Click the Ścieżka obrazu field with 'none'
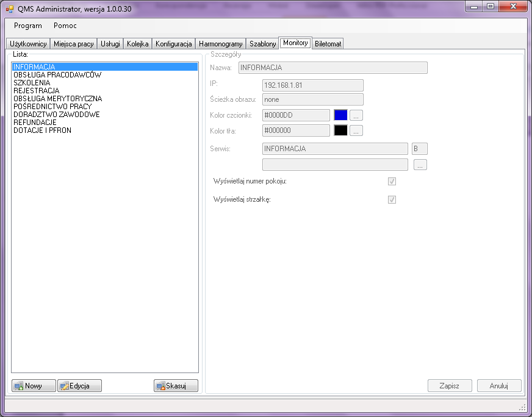 [x=313, y=99]
